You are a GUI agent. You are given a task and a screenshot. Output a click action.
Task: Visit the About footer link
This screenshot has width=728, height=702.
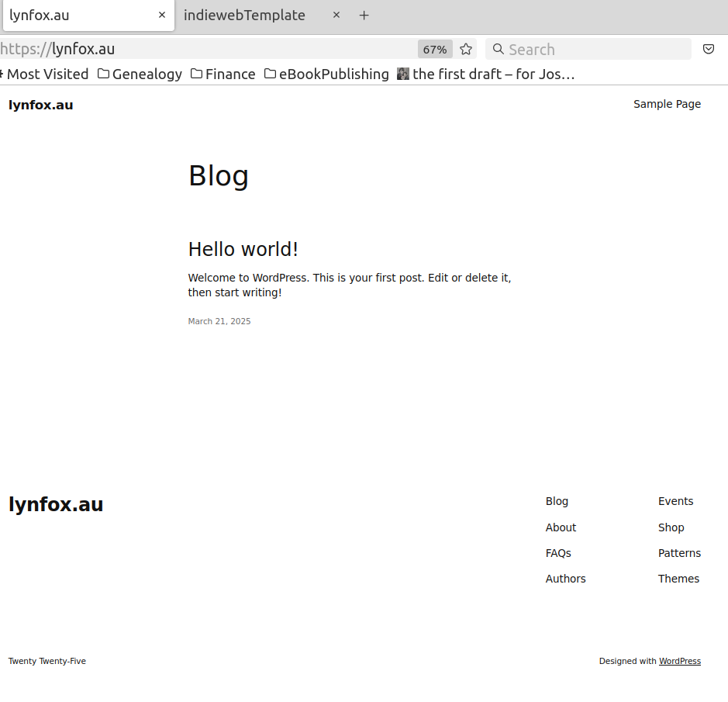pyautogui.click(x=561, y=527)
